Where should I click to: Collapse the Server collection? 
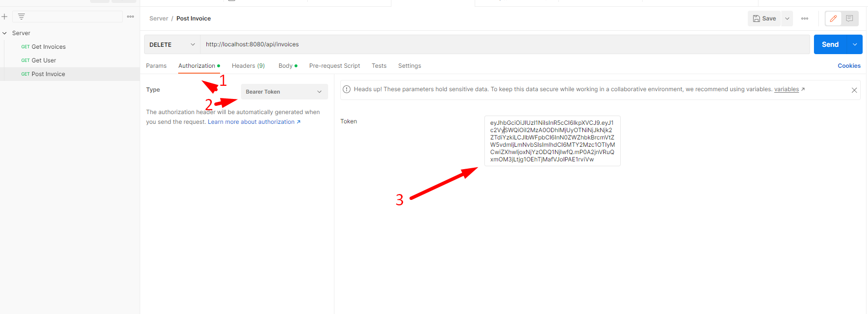click(5, 33)
